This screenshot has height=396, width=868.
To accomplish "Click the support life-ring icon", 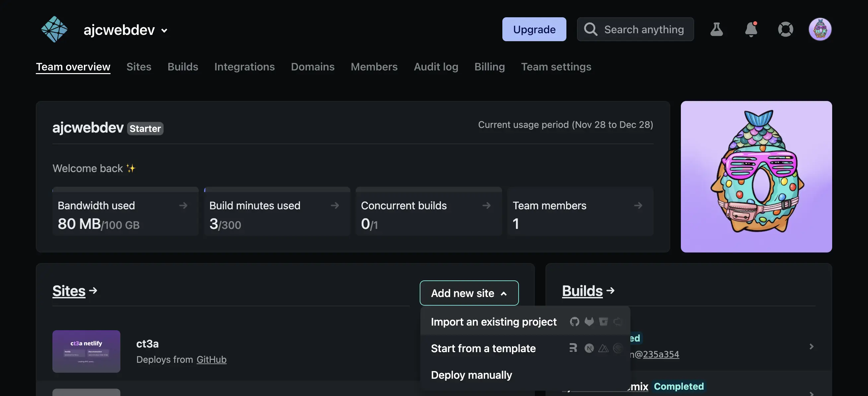I will click(785, 29).
